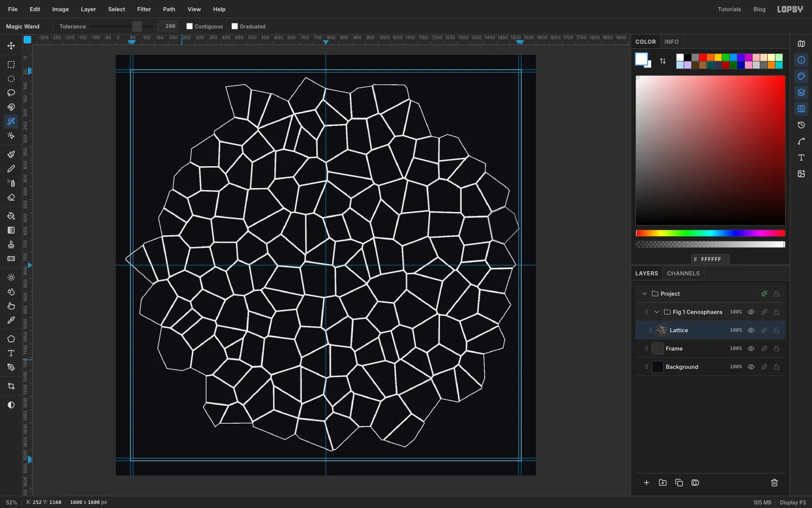Screen dimensions: 812x508
Task: Open the Tutorials link
Action: (729, 9)
